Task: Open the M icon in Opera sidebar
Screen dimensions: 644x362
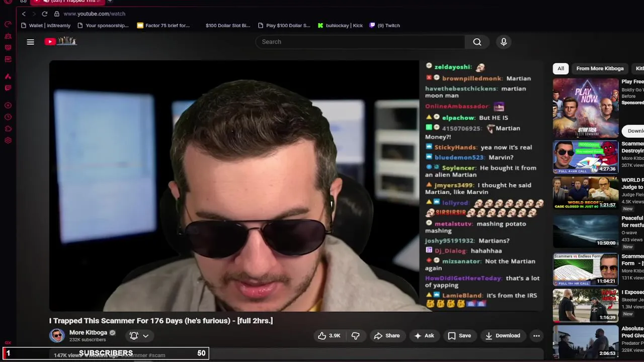Action: (8, 59)
